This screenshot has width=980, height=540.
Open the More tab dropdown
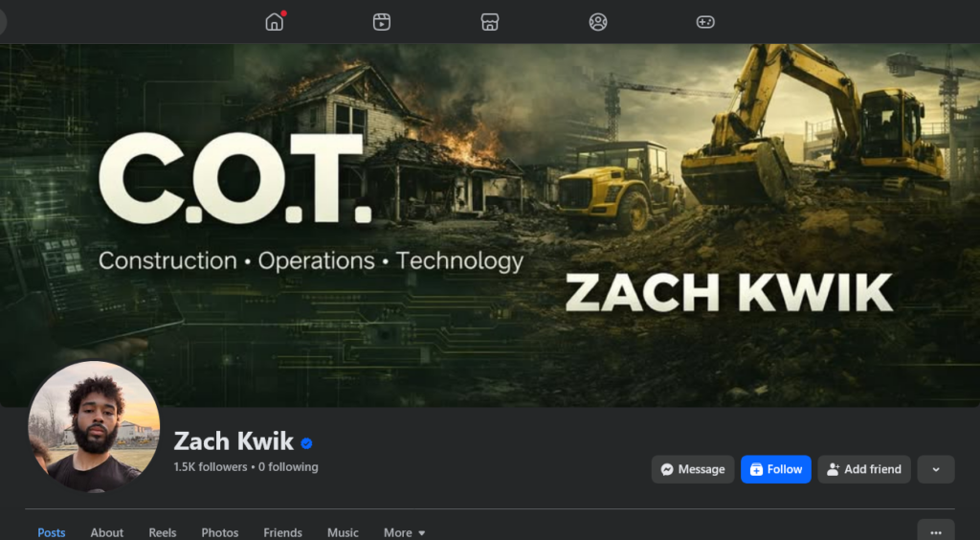tap(405, 532)
